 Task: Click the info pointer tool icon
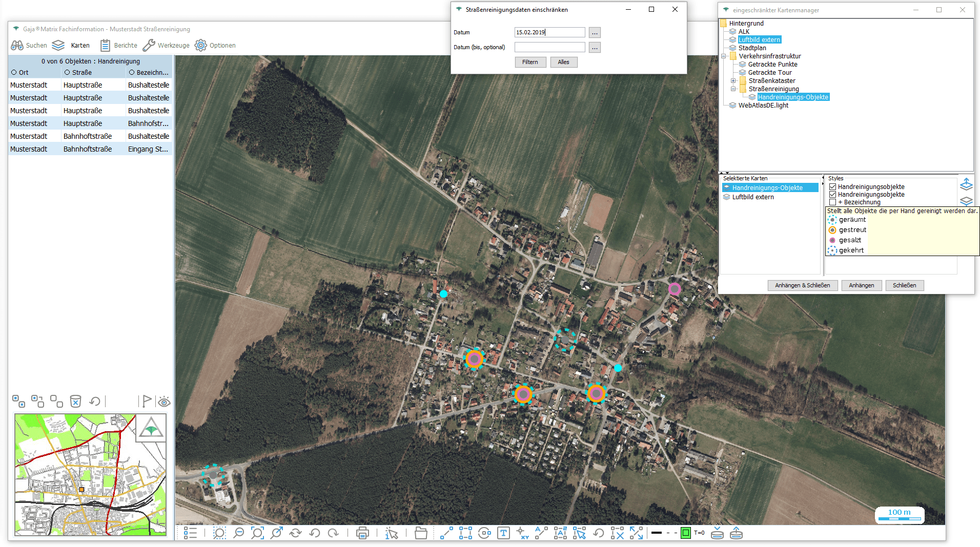(x=392, y=533)
